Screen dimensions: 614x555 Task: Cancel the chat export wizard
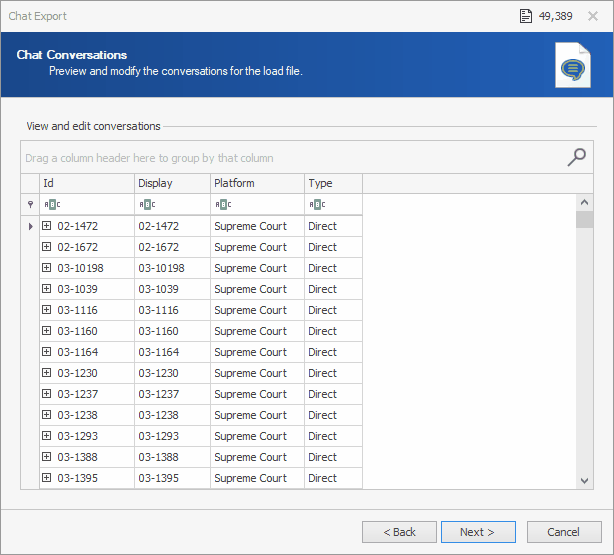[x=564, y=532]
